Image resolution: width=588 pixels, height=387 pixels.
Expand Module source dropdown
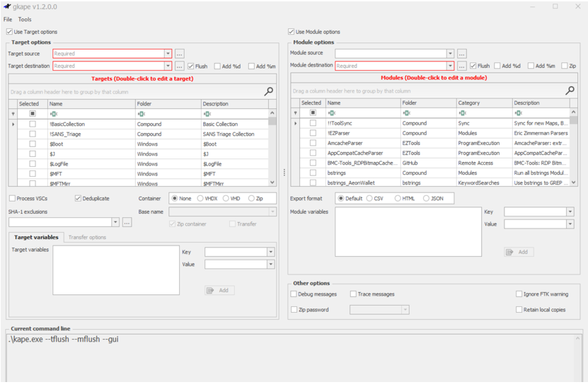click(450, 54)
